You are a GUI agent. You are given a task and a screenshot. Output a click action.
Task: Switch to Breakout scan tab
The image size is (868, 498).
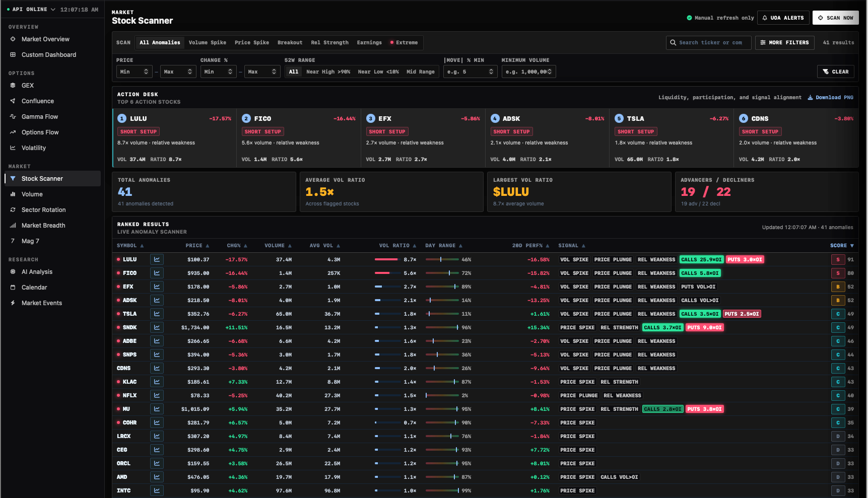[x=290, y=43]
